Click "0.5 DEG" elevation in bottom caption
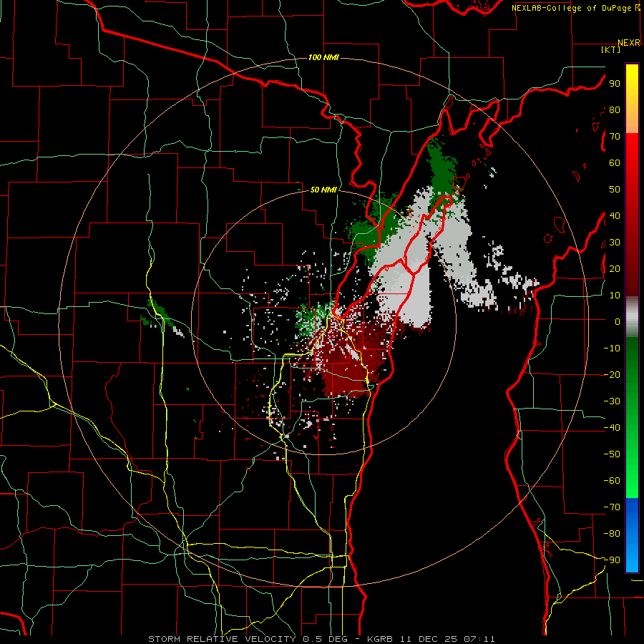 click(x=326, y=639)
